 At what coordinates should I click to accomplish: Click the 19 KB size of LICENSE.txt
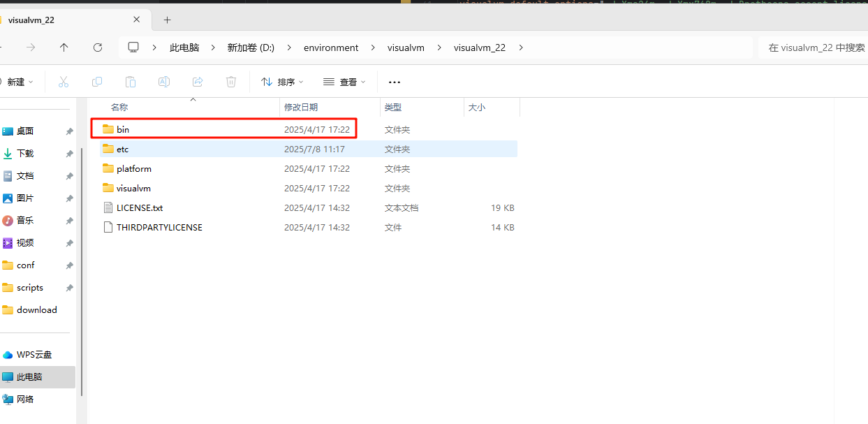click(x=503, y=207)
